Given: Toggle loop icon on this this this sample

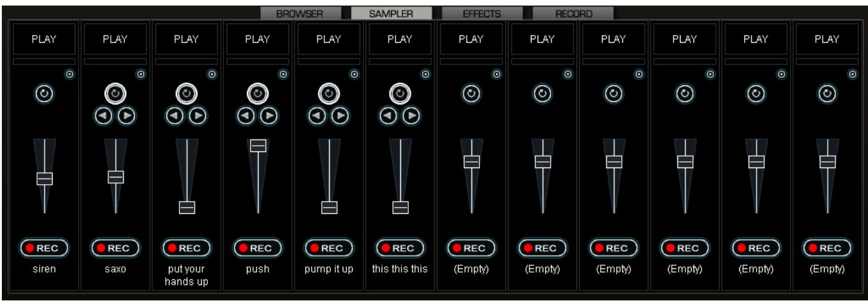Looking at the screenshot, I should (400, 94).
